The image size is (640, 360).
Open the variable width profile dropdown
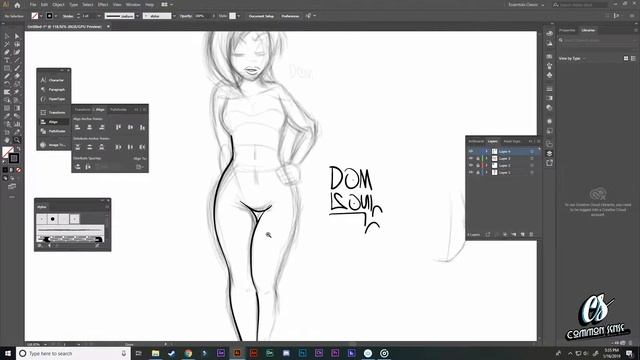(x=137, y=16)
